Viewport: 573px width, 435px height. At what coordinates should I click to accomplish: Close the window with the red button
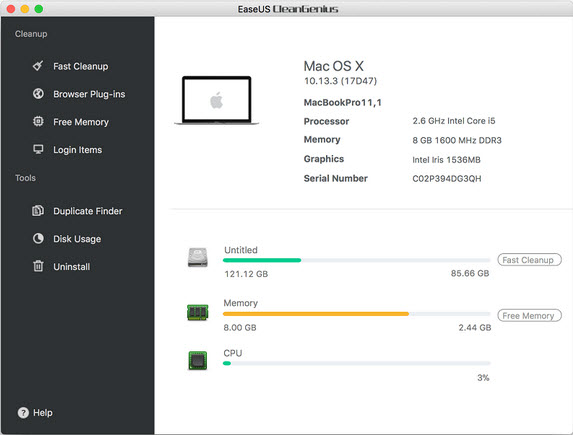click(11, 9)
